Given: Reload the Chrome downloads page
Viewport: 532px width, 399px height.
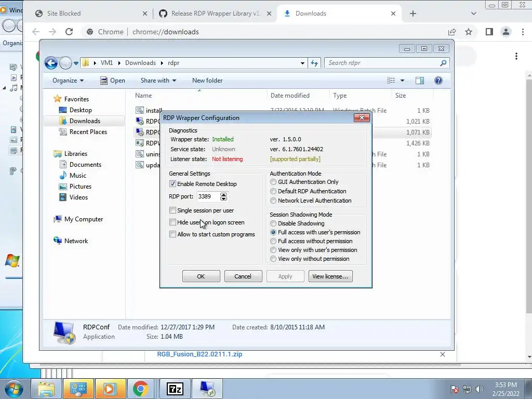Looking at the screenshot, I should 69,32.
